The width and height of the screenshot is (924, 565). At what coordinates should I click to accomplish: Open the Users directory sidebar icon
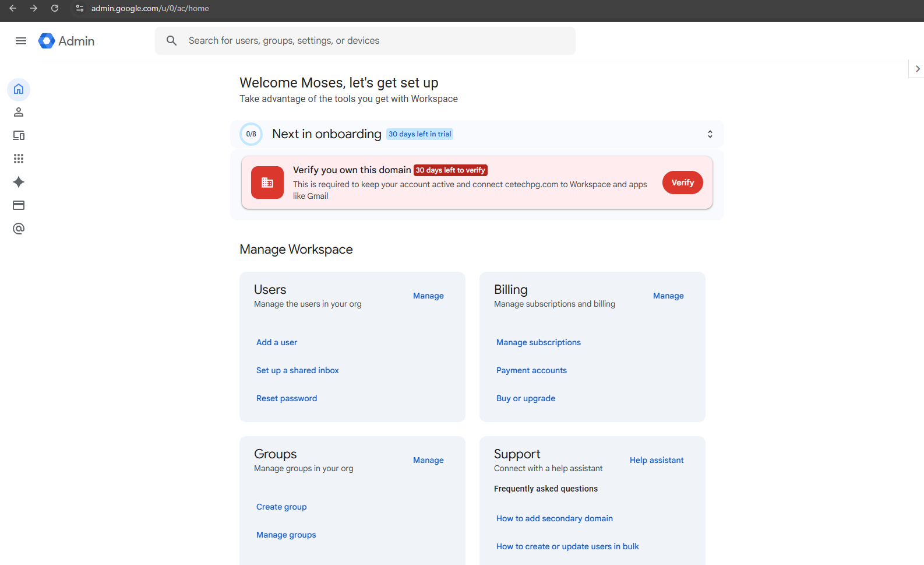[x=19, y=113]
